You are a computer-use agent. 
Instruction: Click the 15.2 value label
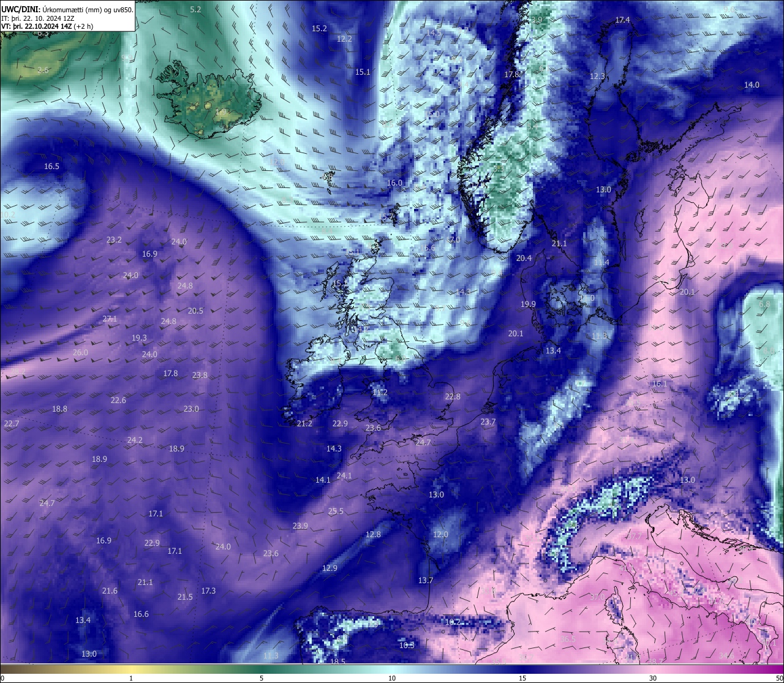coord(319,28)
